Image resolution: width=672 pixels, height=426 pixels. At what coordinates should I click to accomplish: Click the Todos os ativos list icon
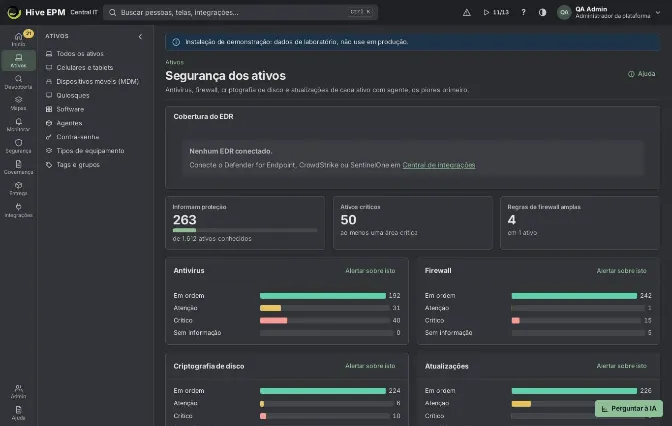click(x=49, y=54)
